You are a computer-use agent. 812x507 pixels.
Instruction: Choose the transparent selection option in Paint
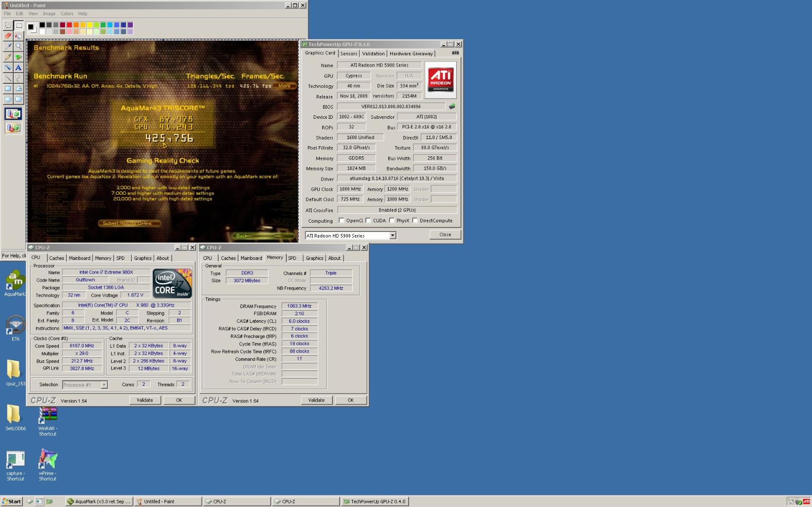click(x=13, y=128)
